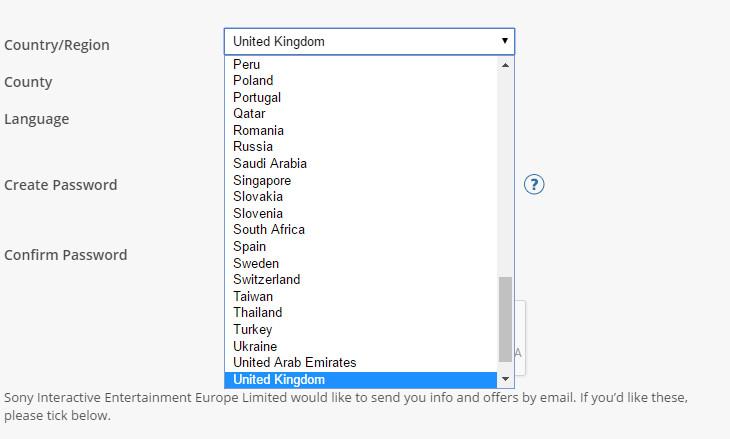Open the United Kingdom combo box
The image size is (730, 439).
[x=369, y=41]
